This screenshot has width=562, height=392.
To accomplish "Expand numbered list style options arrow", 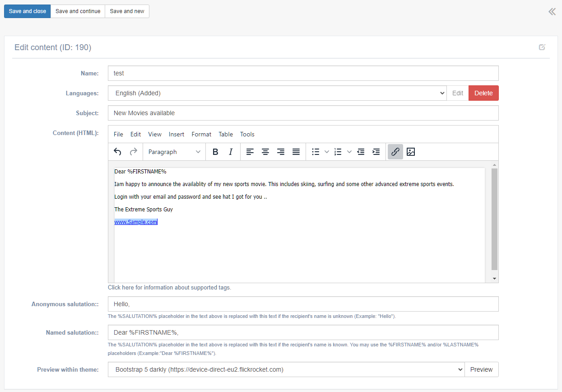I will [x=349, y=152].
